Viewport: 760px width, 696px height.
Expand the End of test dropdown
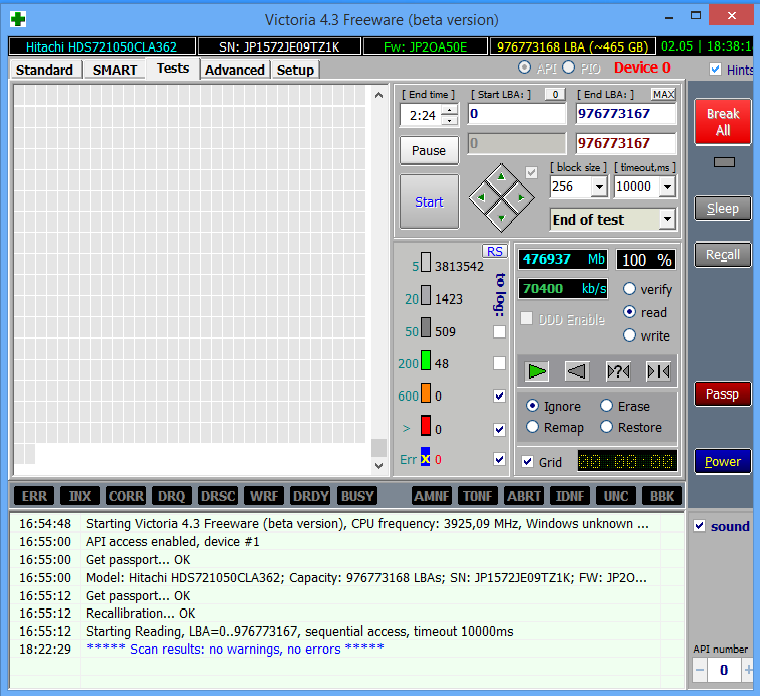click(x=667, y=220)
